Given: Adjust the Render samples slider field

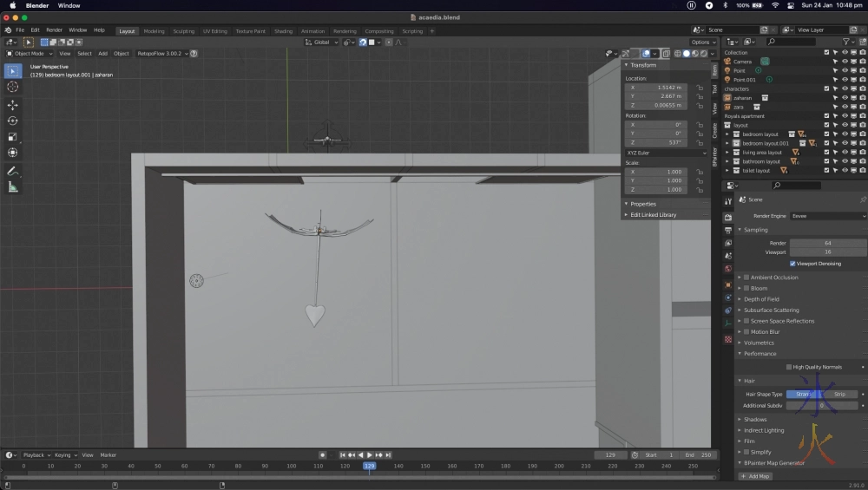Looking at the screenshot, I should 827,243.
